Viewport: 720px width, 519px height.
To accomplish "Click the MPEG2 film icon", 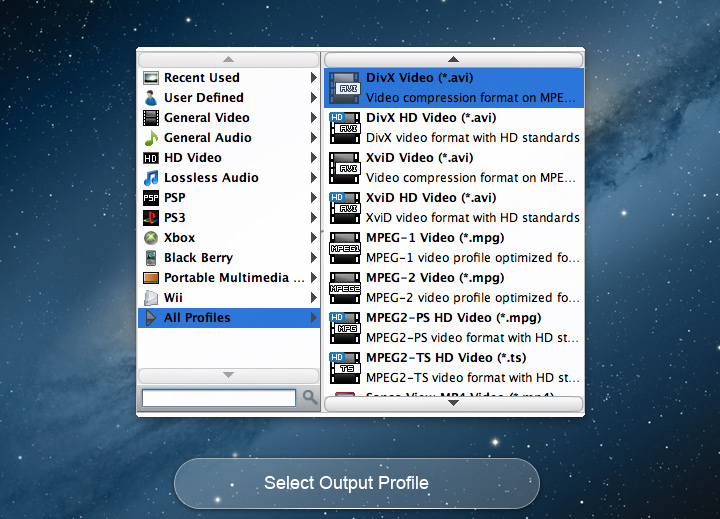I will 345,288.
